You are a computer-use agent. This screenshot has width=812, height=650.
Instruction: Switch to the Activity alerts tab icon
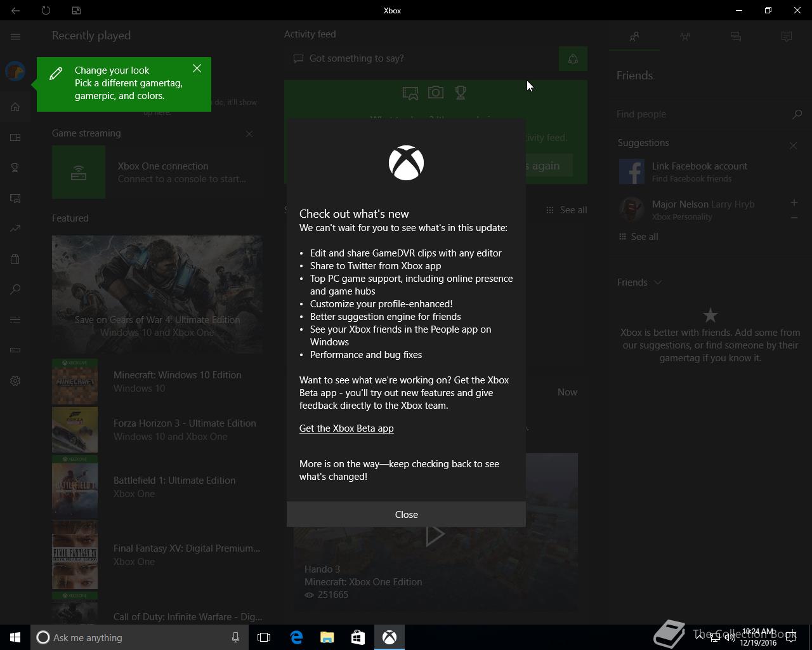(x=787, y=37)
